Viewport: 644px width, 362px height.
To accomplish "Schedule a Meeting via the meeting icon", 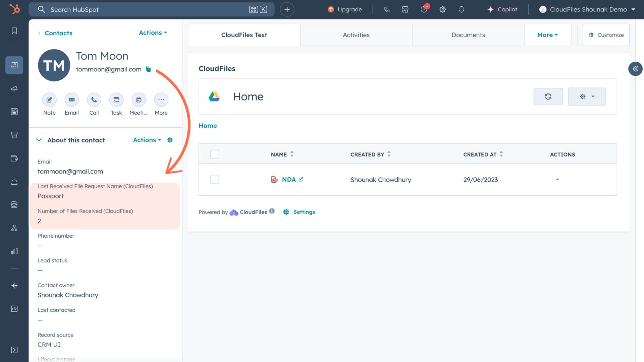I will (139, 100).
